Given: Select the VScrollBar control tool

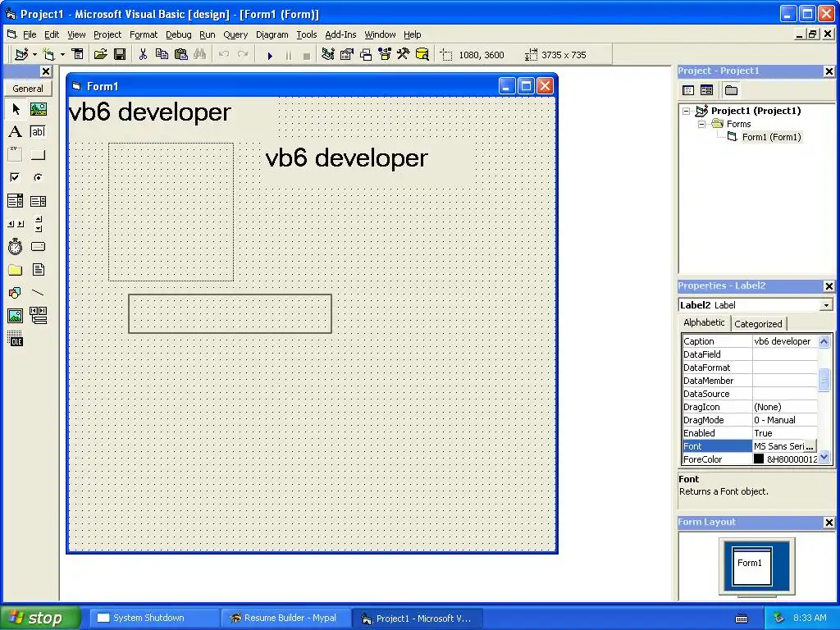Looking at the screenshot, I should point(38,224).
